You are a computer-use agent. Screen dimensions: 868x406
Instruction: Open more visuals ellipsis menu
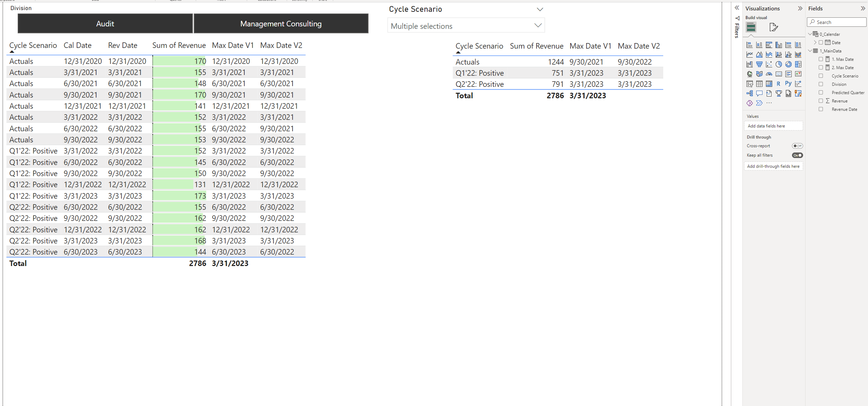769,103
